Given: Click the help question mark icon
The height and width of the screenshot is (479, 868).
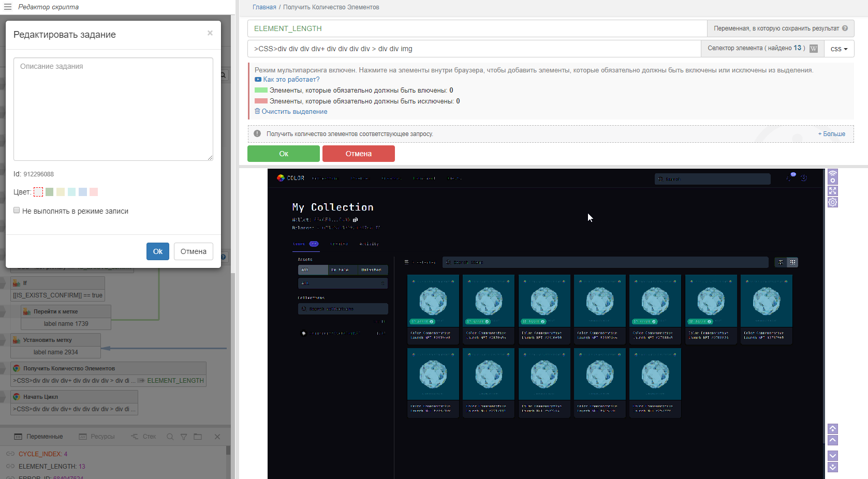Looking at the screenshot, I should [845, 28].
